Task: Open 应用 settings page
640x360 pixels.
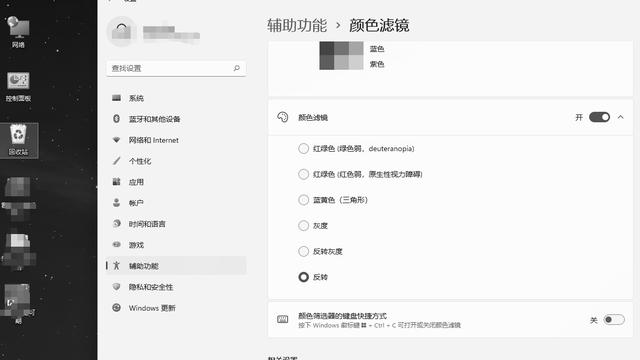Action: [176, 182]
